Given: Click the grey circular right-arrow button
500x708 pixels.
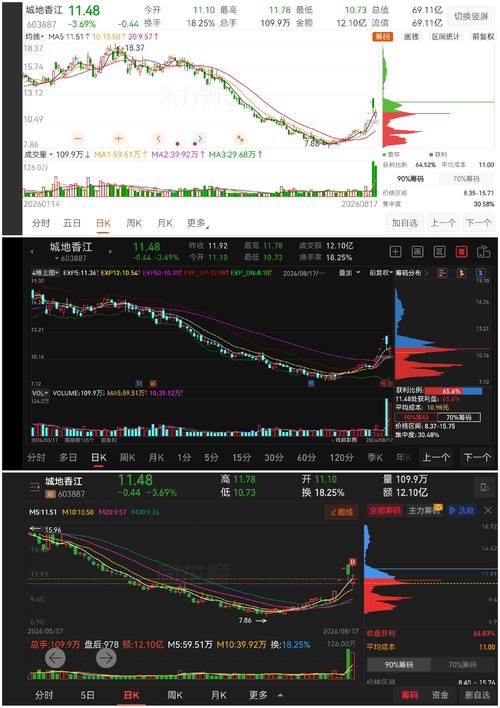Looking at the screenshot, I should [x=106, y=658].
